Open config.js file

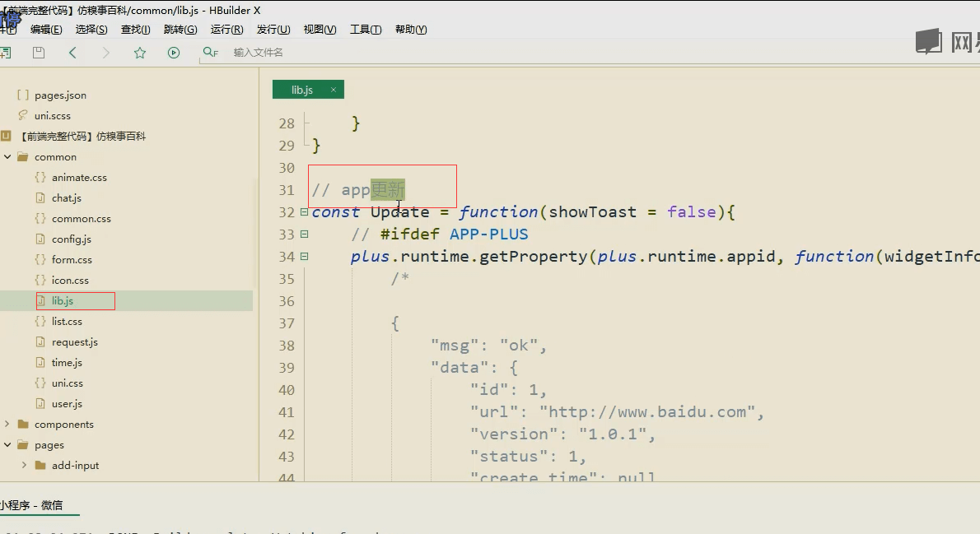click(x=72, y=239)
